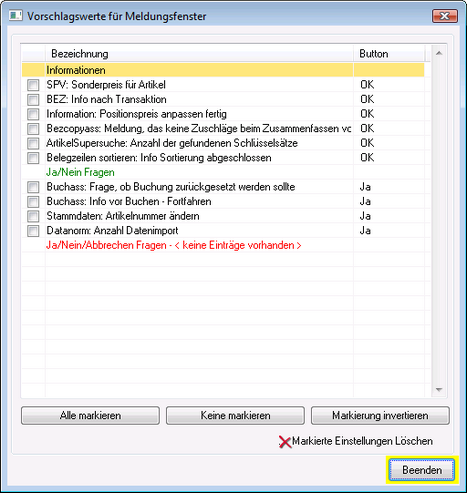Tick Stammdaten: Artikelnummer ändern checkbox
The height and width of the screenshot is (493, 467).
(x=33, y=216)
